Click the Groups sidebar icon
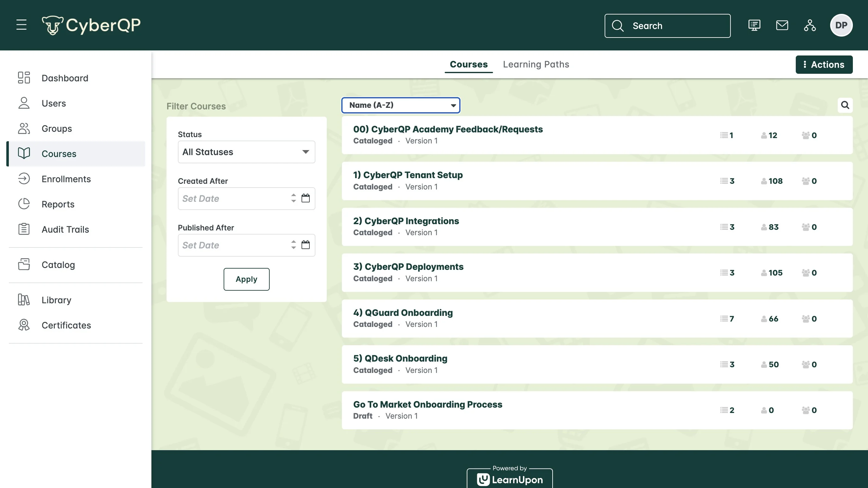Screen dimensions: 868x488 [x=24, y=128]
